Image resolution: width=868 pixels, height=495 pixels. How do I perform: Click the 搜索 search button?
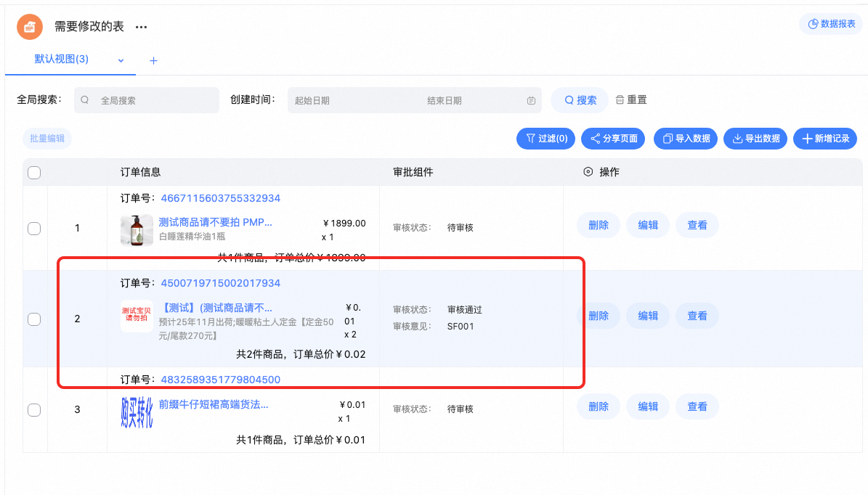click(x=580, y=100)
